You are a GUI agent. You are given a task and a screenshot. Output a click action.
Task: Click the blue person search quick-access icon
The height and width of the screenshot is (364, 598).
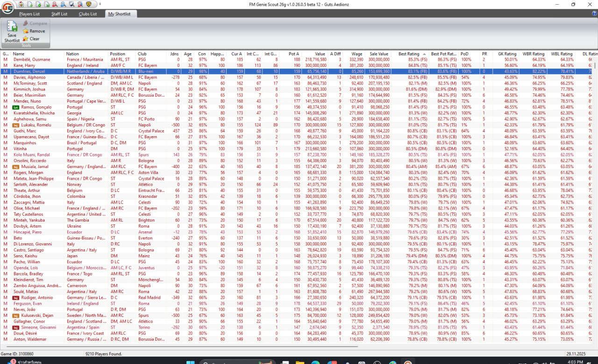[x=64, y=4]
